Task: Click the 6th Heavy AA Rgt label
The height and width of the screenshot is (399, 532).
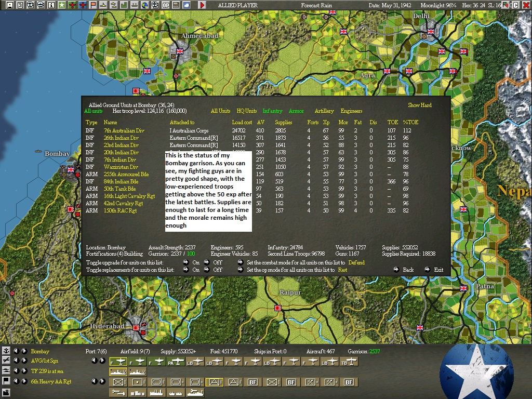Action: pyautogui.click(x=51, y=381)
